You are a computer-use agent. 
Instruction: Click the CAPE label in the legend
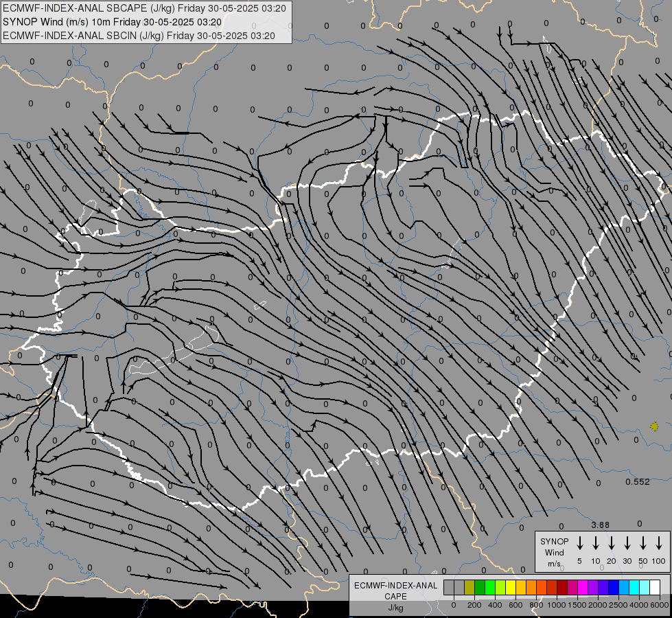(x=395, y=597)
